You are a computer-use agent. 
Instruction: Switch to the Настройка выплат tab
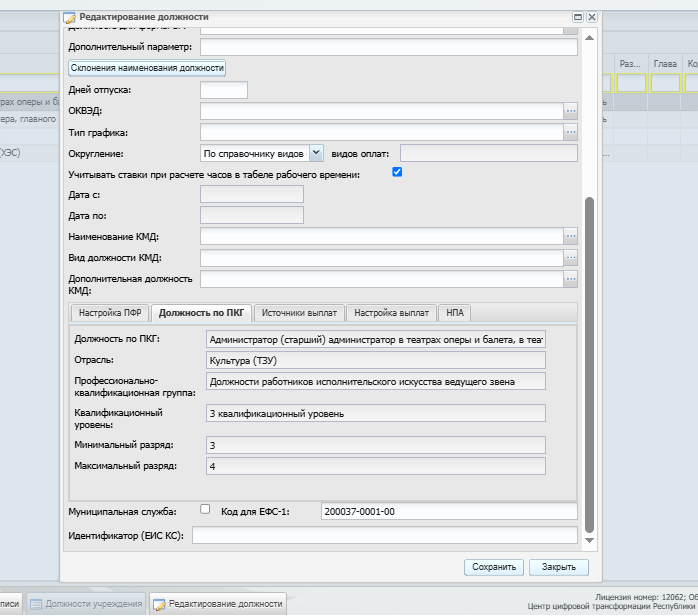(x=391, y=313)
